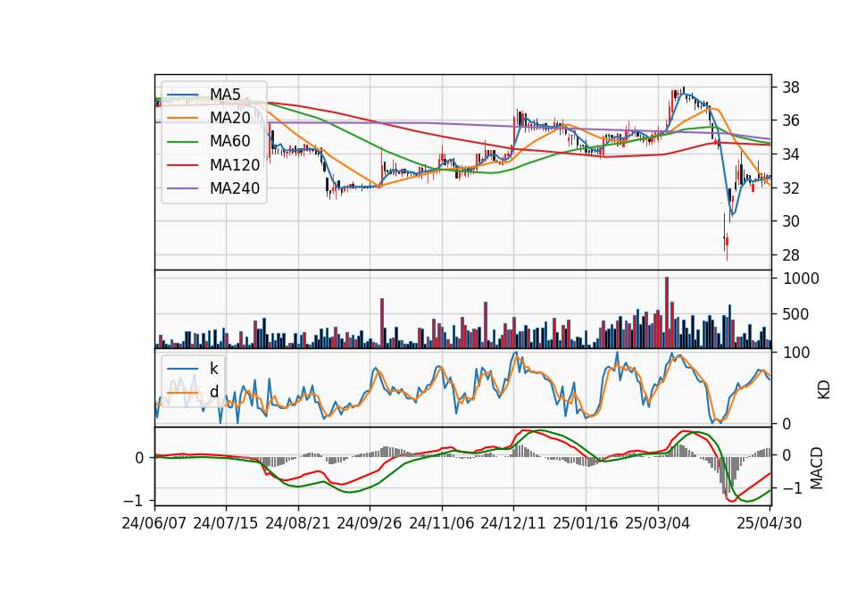Click the tallest red volume bar reaching 1000
This screenshot has width=857, height=616.
point(667,312)
